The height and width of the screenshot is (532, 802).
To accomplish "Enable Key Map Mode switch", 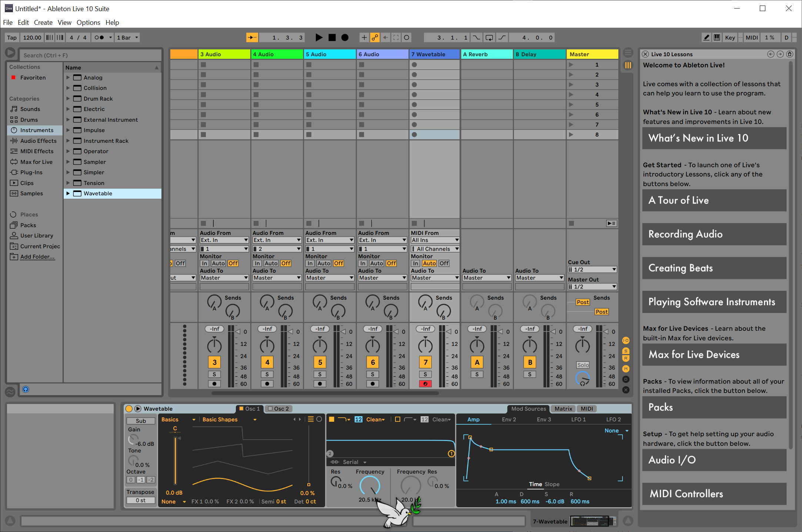I will [730, 38].
